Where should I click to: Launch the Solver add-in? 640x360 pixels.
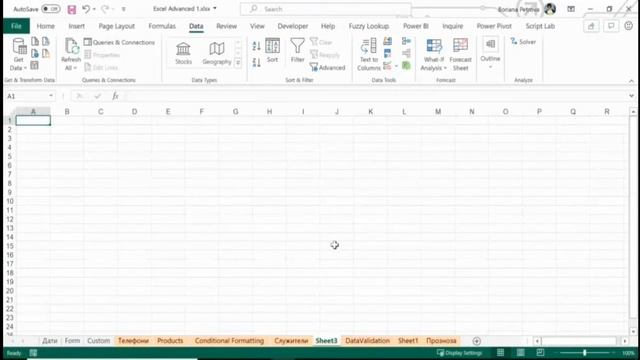point(523,42)
